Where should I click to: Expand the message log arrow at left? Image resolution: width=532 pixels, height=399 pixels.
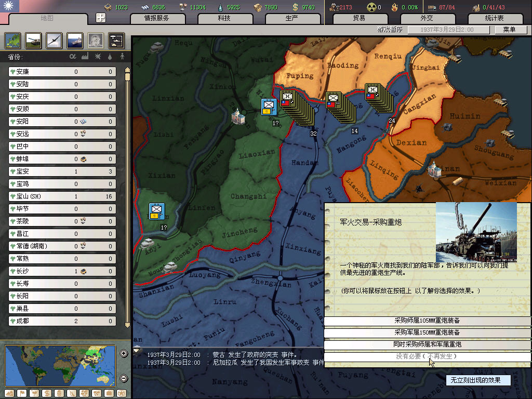point(137,350)
